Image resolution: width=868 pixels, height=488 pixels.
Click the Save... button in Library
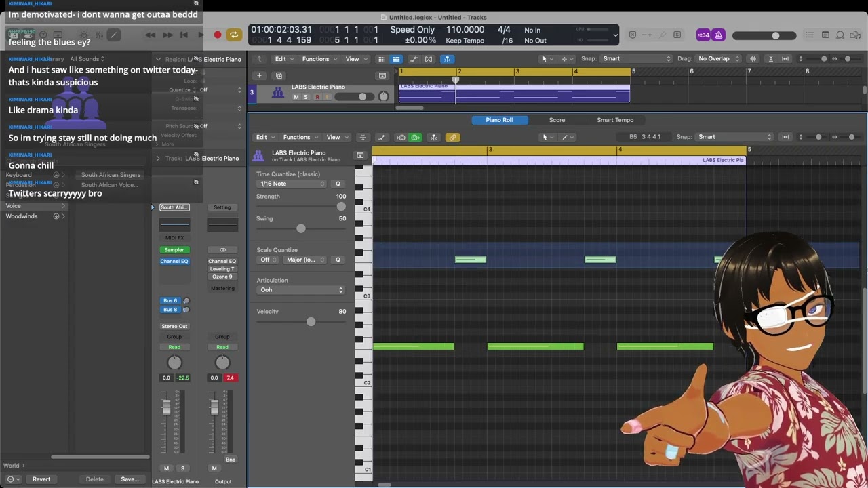tap(130, 479)
